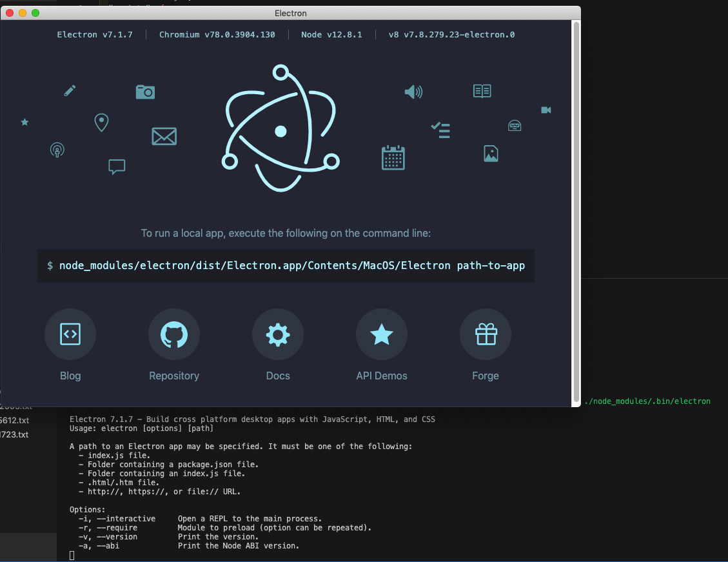Click the terminal cursor prompt block
728x562 pixels.
pos(72,556)
